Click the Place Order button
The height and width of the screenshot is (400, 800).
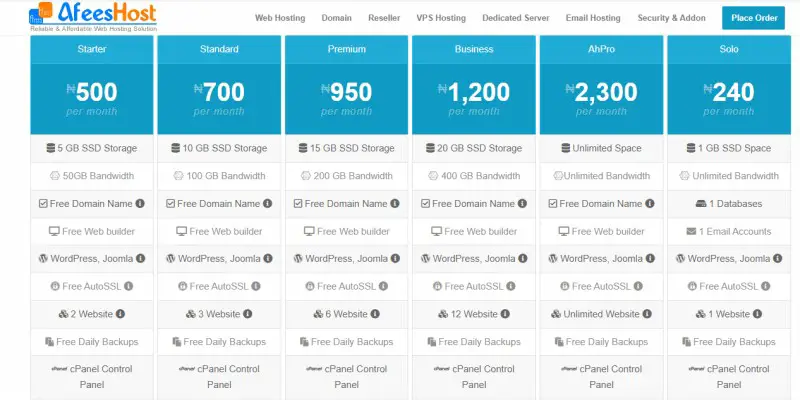click(754, 18)
